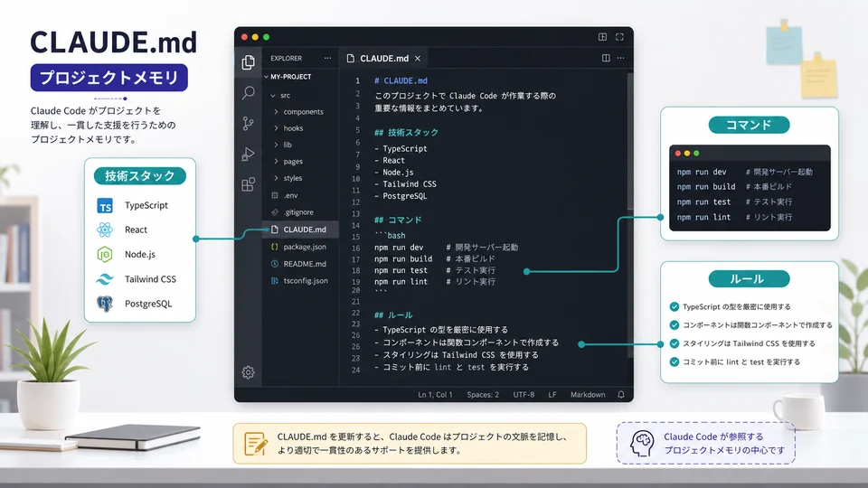Click the notepad pencil icon in yellow banner
Viewport: 868px width, 488px height.
pyautogui.click(x=256, y=444)
